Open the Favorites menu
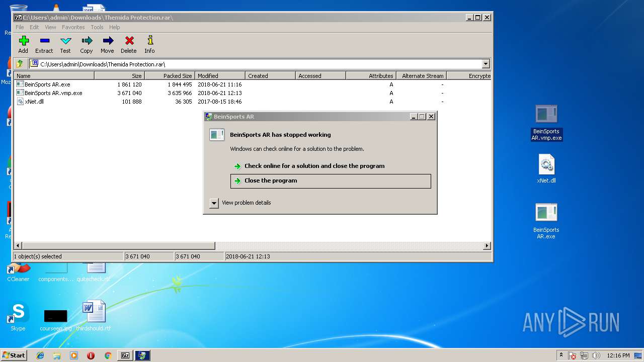644x362 pixels. pos(73,27)
